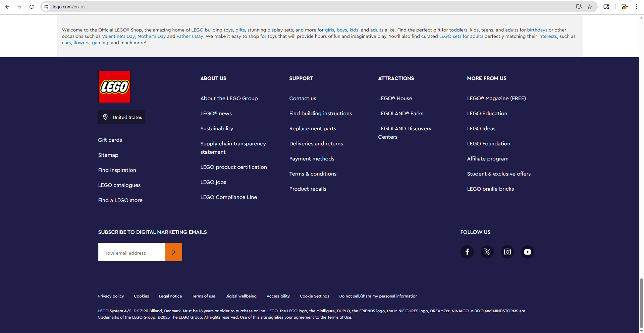The height and width of the screenshot is (333, 644).
Task: Install LEGO.com via the address bar icon
Action: click(x=579, y=7)
